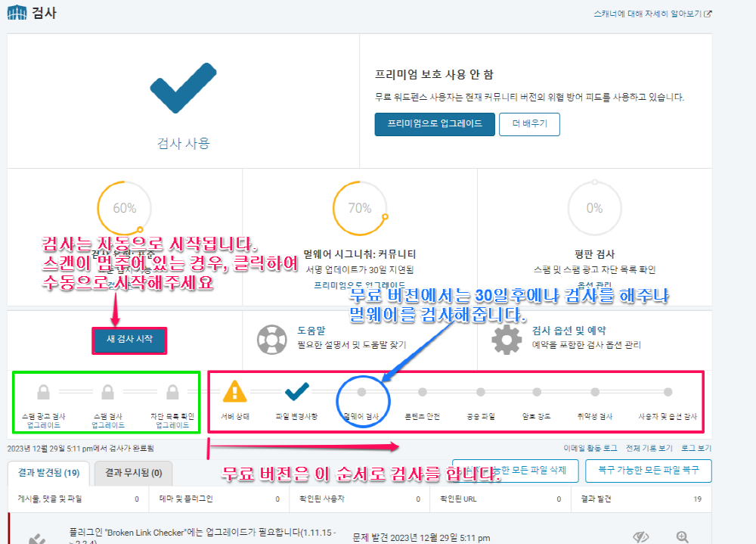This screenshot has height=544, width=756.
Task: Click the gear icon for scan options
Action: coord(507,340)
